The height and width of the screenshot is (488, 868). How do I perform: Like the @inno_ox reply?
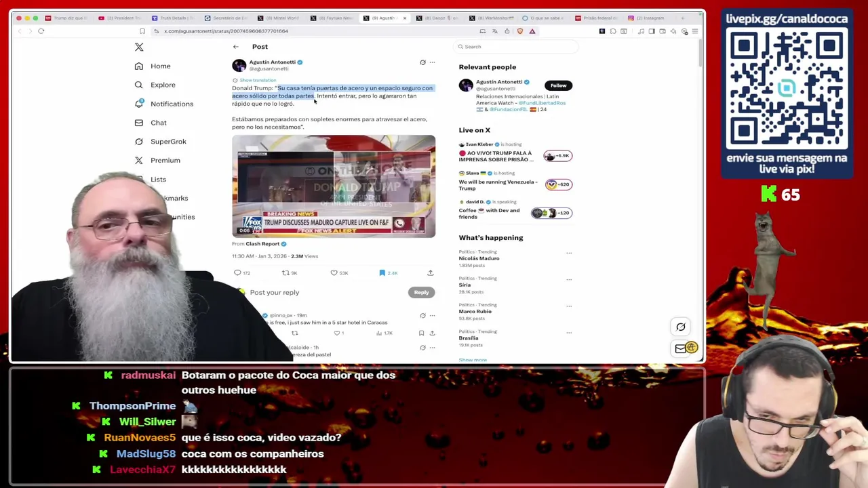point(338,333)
